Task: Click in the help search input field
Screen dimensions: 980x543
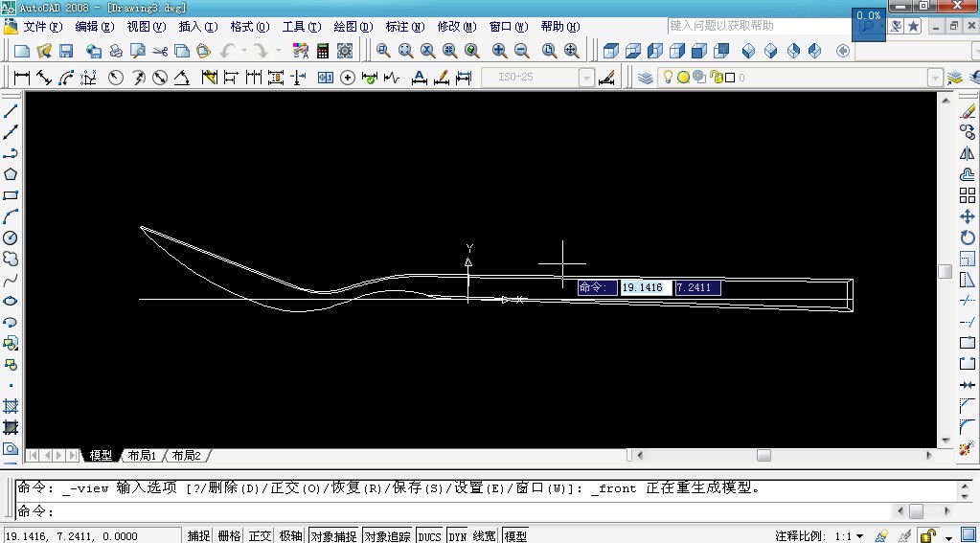Action: 759,26
